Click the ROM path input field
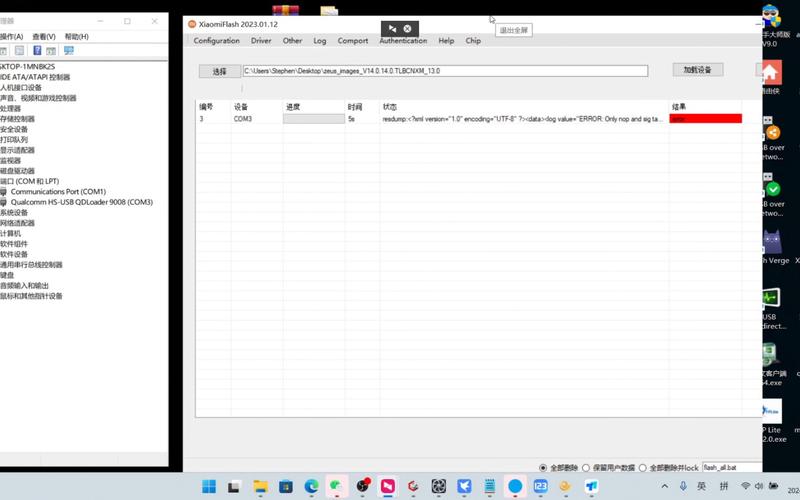Screen dimensions: 800x500 [x=445, y=71]
